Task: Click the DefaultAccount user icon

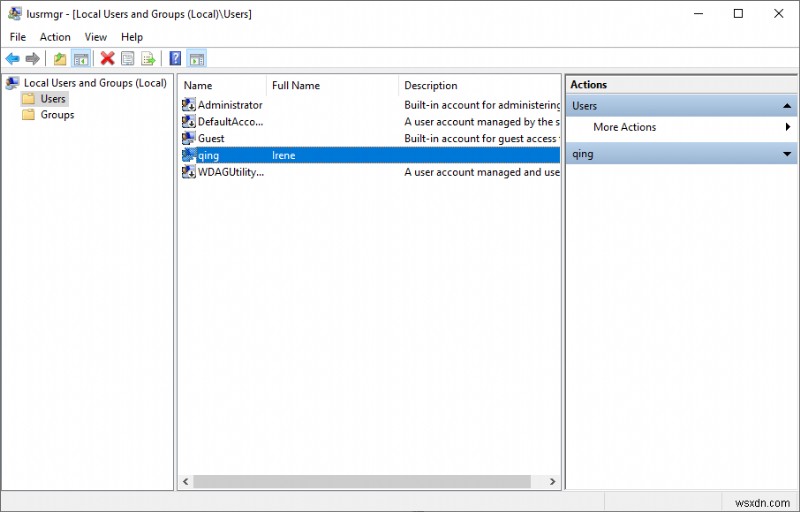Action: (x=189, y=121)
